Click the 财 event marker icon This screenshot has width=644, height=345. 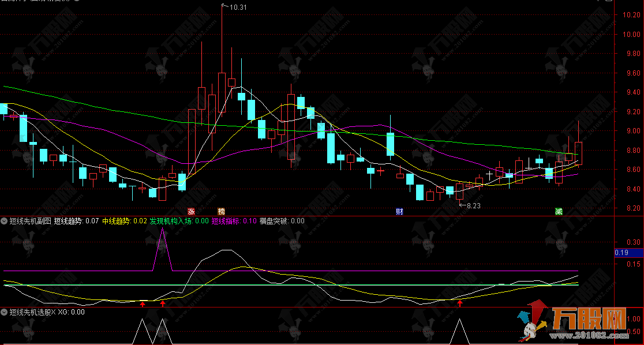399,211
